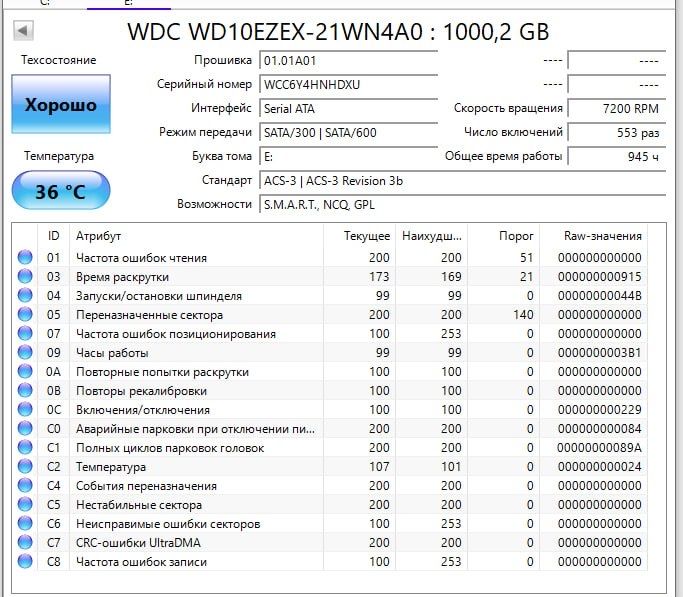Click the ACS-3 Revision 3b standard field
The width and height of the screenshot is (683, 597).
463,180
